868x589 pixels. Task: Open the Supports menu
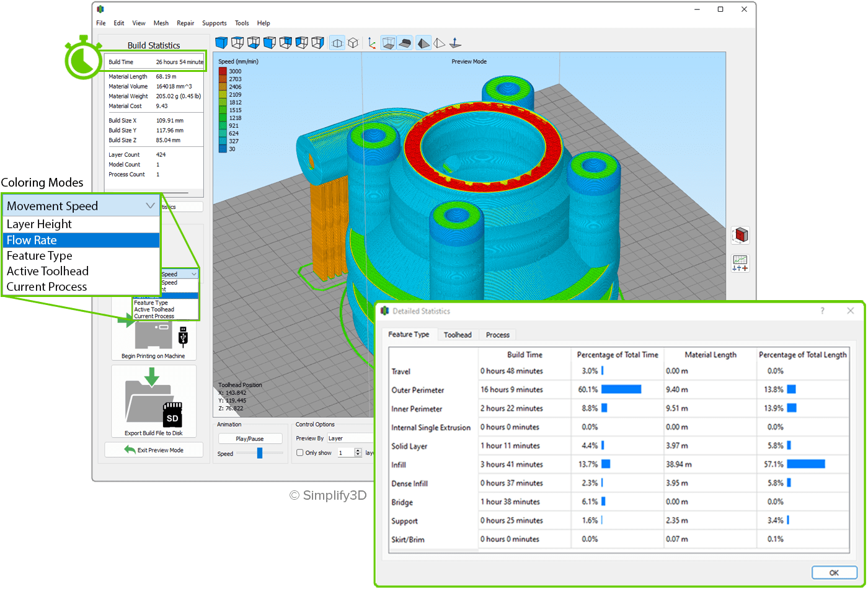[214, 23]
